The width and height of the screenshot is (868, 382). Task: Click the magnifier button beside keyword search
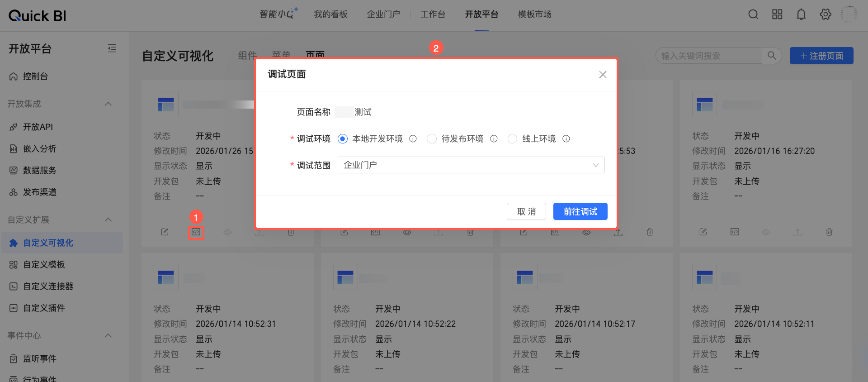[x=772, y=56]
